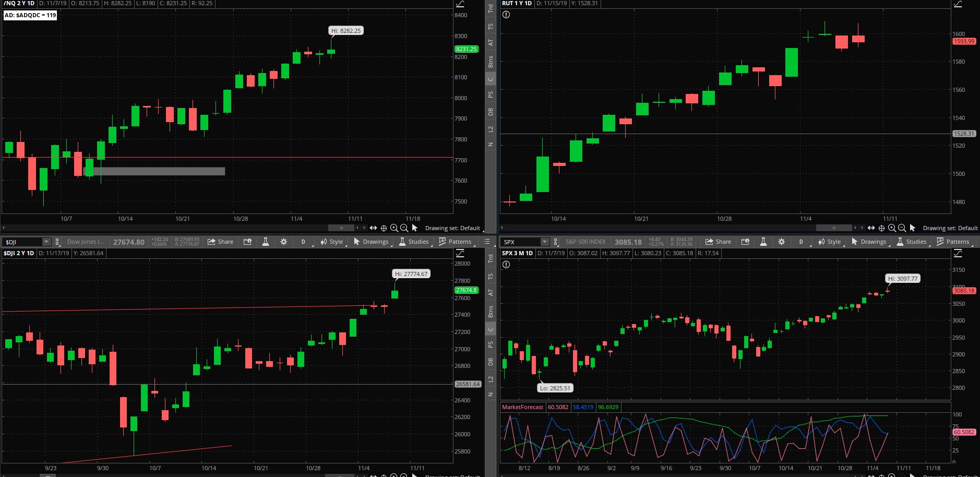
Task: Open the Drawings menu on SPX chart
Action: 869,242
